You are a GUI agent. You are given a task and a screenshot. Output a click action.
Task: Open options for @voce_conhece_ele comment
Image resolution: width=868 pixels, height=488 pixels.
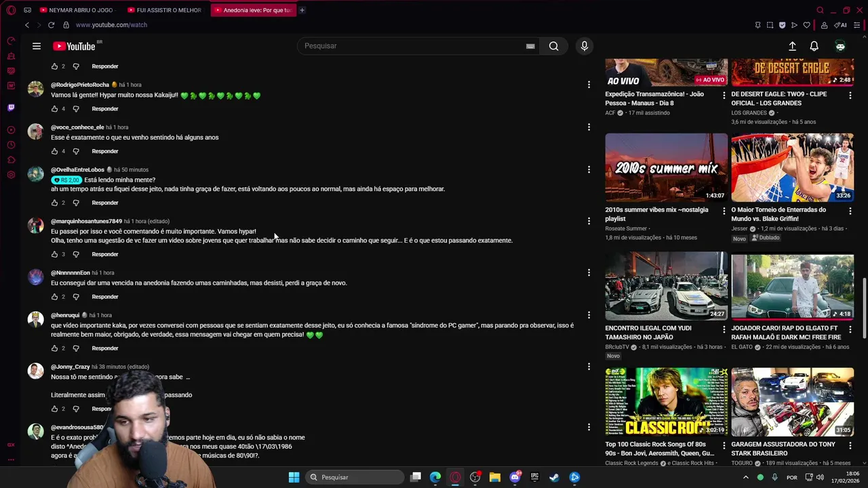pos(589,127)
